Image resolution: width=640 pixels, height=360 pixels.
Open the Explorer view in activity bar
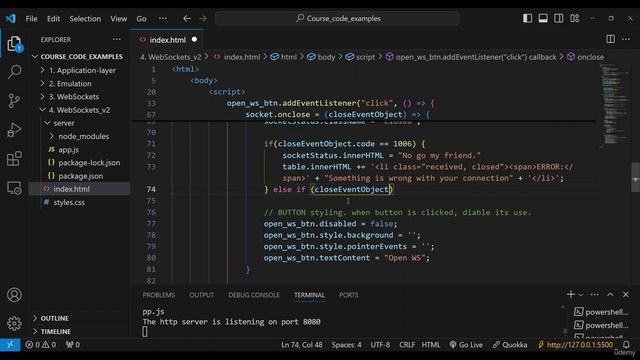tap(14, 44)
